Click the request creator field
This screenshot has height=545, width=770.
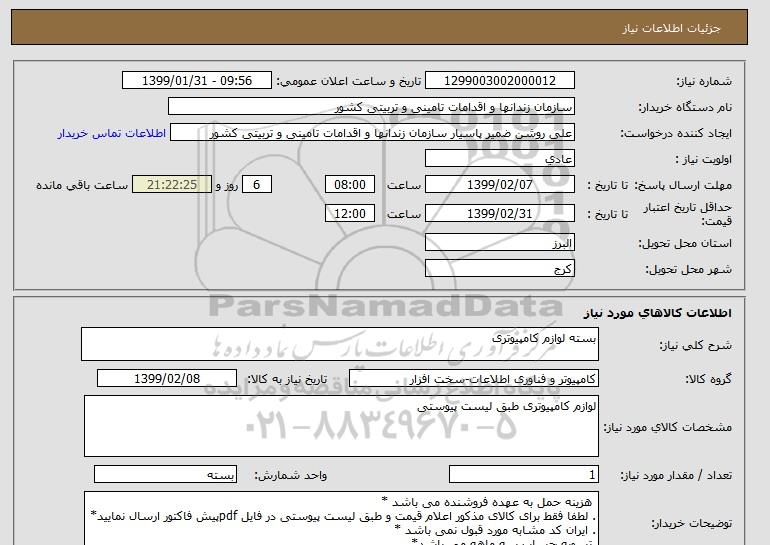point(372,133)
